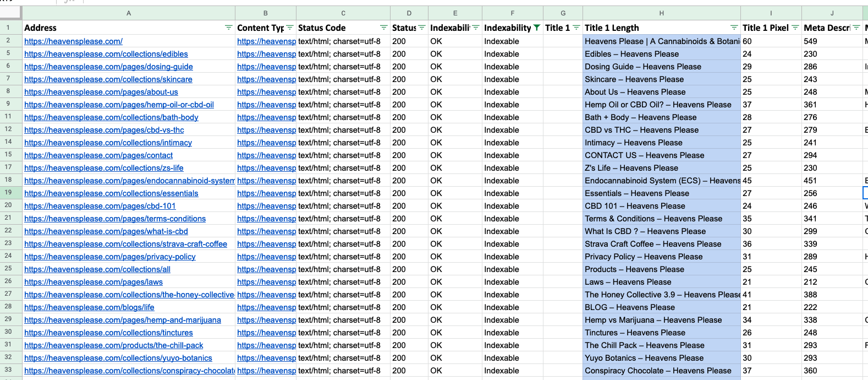Select the 'Title 1 Length' header cell
The width and height of the screenshot is (868, 380).
click(662, 28)
